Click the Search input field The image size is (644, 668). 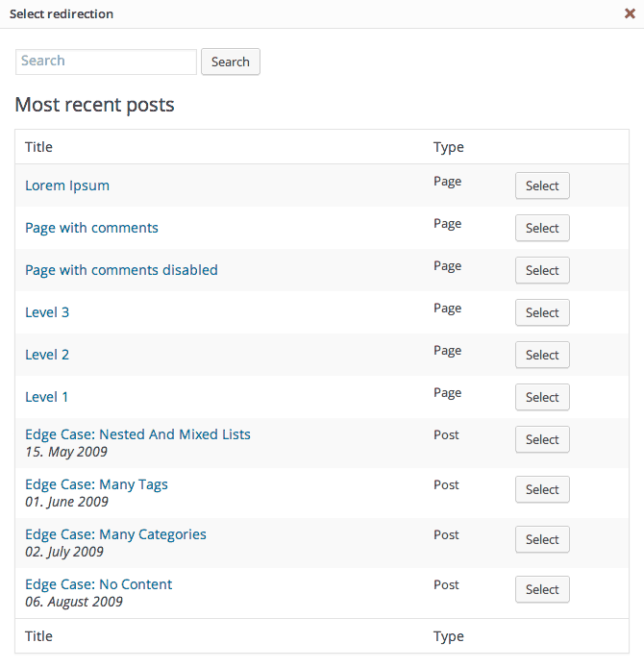[x=106, y=62]
